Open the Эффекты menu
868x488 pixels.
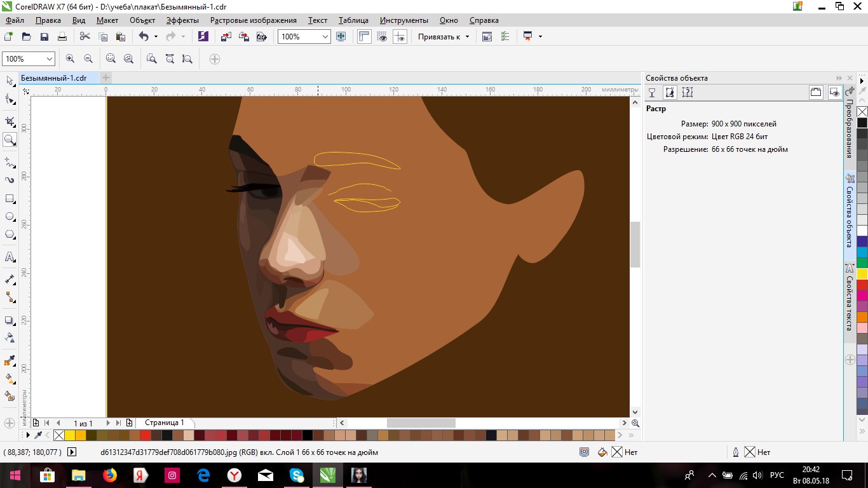point(182,20)
